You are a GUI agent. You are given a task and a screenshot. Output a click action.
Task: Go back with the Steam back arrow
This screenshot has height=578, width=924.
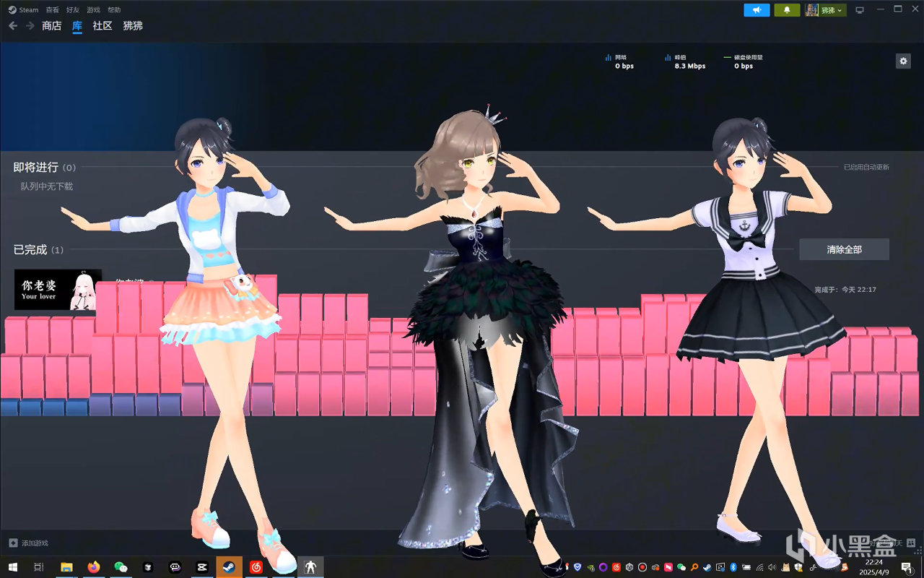click(x=13, y=26)
